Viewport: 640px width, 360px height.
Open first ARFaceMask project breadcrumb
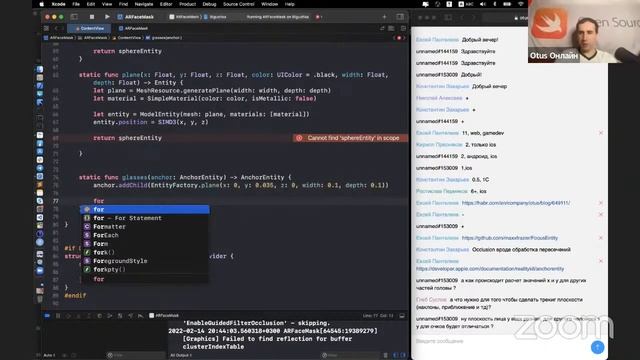coord(59,38)
